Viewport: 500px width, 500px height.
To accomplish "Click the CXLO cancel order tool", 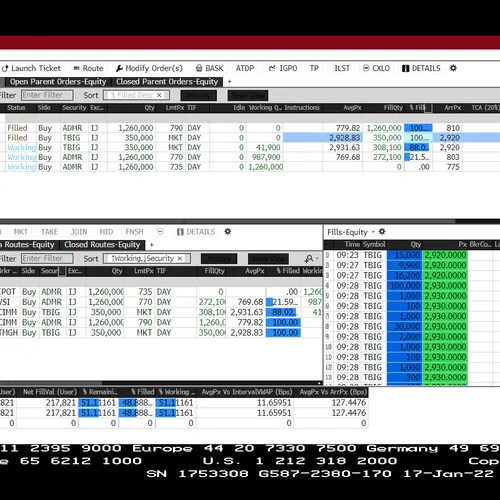I will point(376,68).
